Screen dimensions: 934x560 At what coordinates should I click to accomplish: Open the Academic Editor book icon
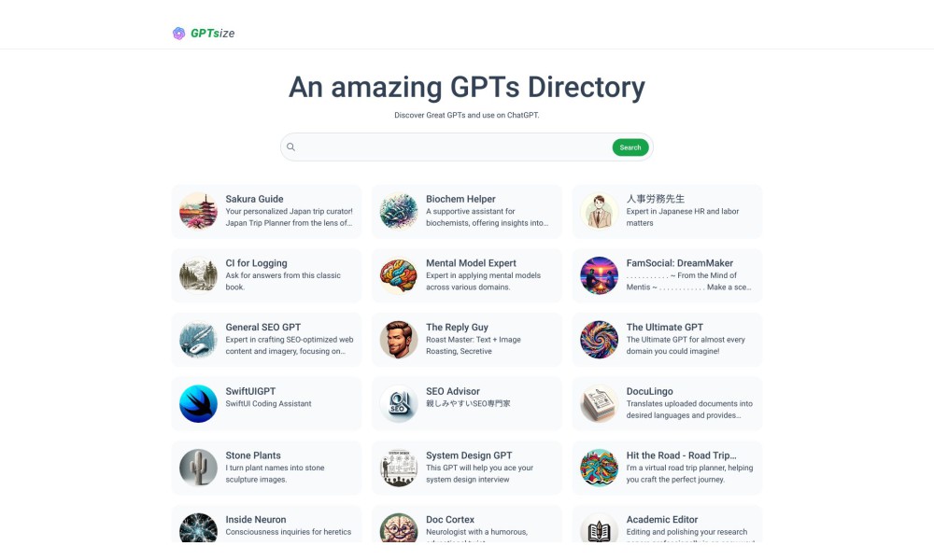tap(600, 528)
